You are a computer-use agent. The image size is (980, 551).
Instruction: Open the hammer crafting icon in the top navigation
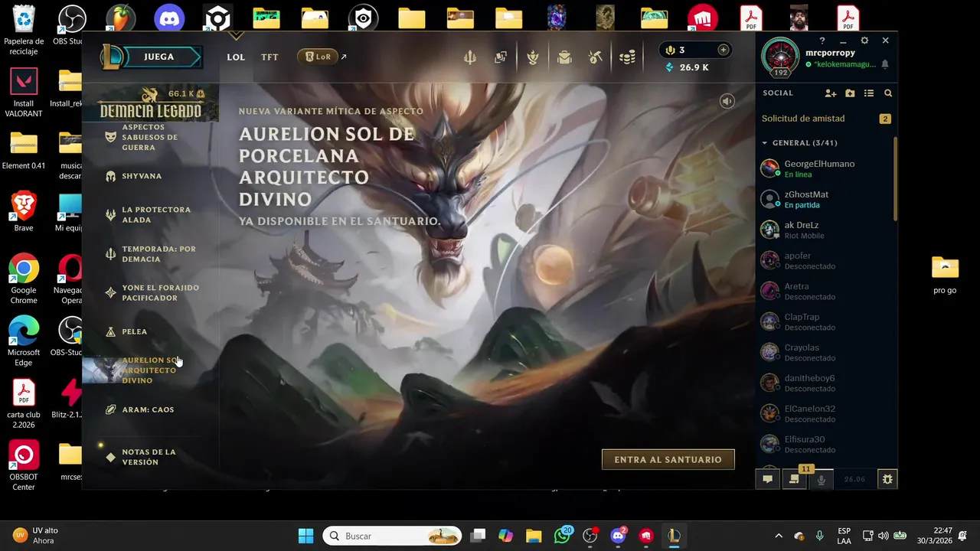point(596,57)
